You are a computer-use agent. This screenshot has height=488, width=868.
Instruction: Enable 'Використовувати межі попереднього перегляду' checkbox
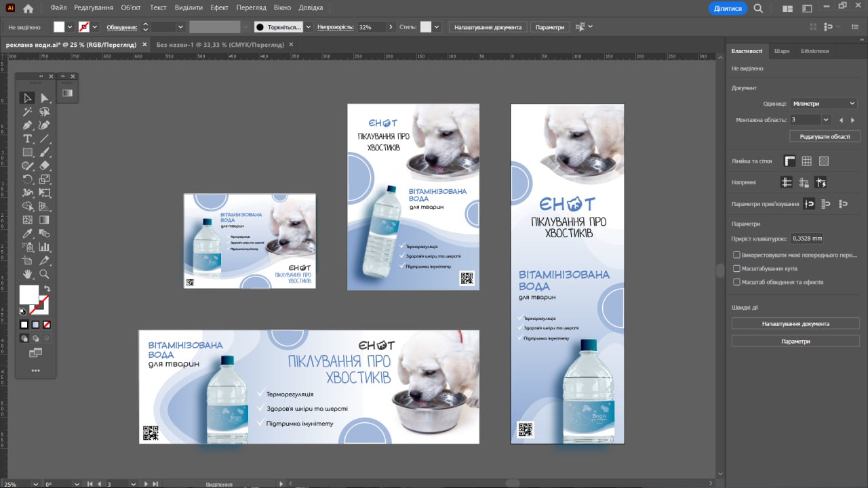[x=736, y=255]
